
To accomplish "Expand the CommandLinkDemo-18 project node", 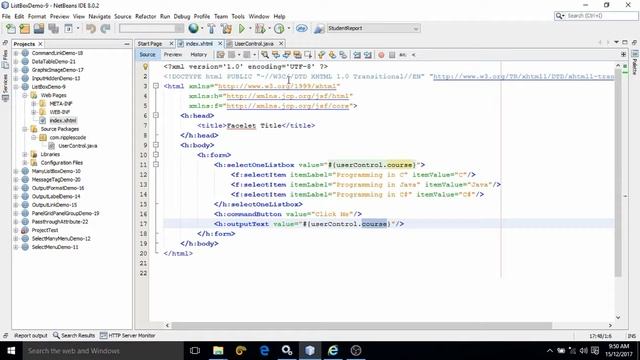I will pyautogui.click(x=16, y=53).
